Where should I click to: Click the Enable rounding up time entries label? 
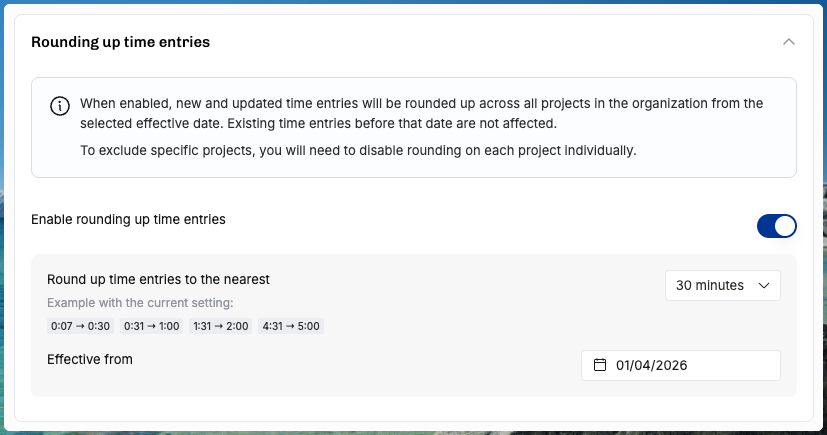[x=128, y=219]
